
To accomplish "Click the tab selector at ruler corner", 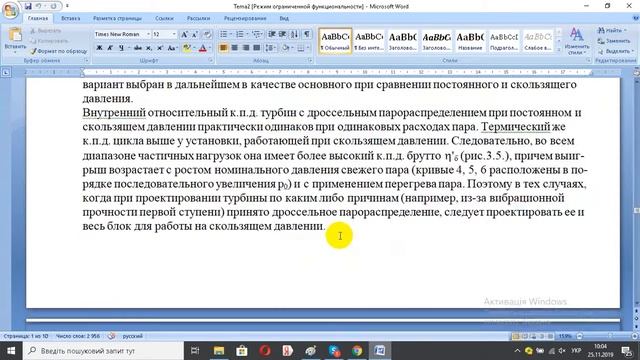I will [6, 73].
